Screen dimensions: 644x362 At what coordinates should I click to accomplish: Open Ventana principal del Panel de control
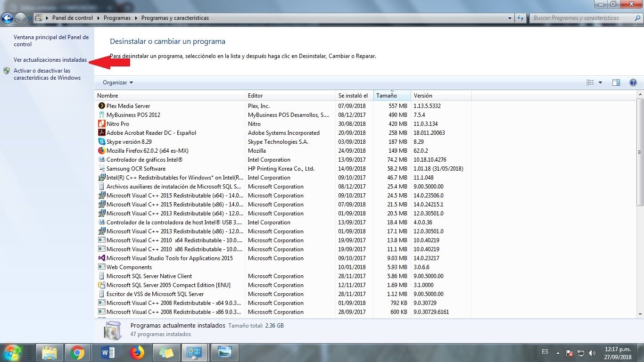pyautogui.click(x=51, y=41)
